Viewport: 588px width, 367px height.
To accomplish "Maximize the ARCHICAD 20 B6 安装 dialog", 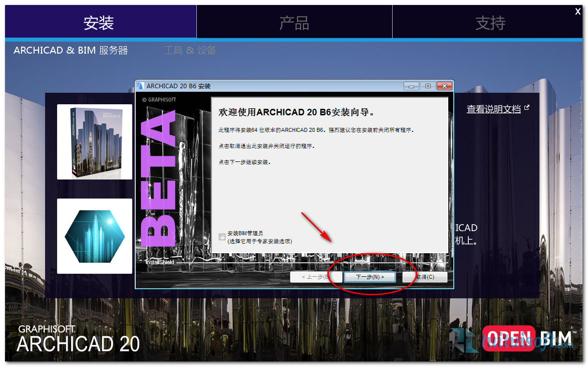I will [428, 86].
